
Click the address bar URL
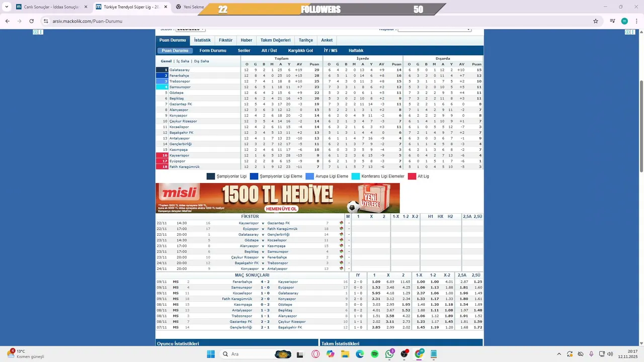[88, 21]
